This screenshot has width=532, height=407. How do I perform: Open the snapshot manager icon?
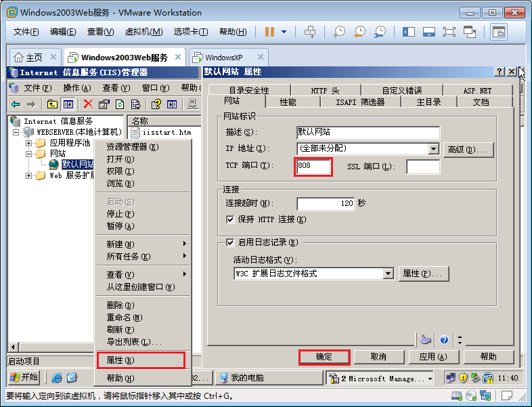click(x=380, y=32)
